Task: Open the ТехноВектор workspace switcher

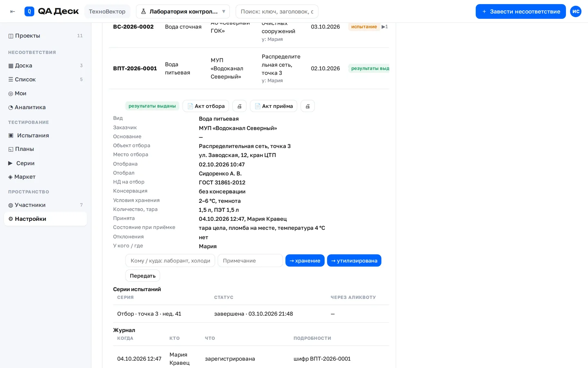Action: tap(107, 11)
